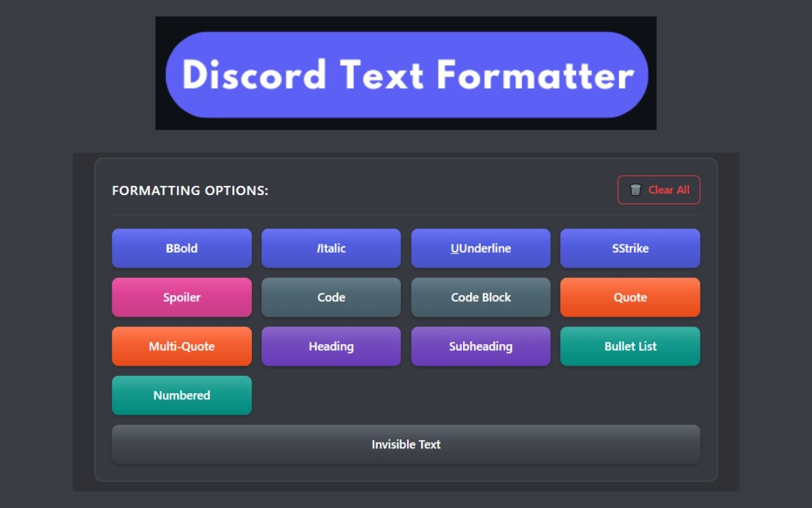Insert Invisible Text

pos(406,444)
